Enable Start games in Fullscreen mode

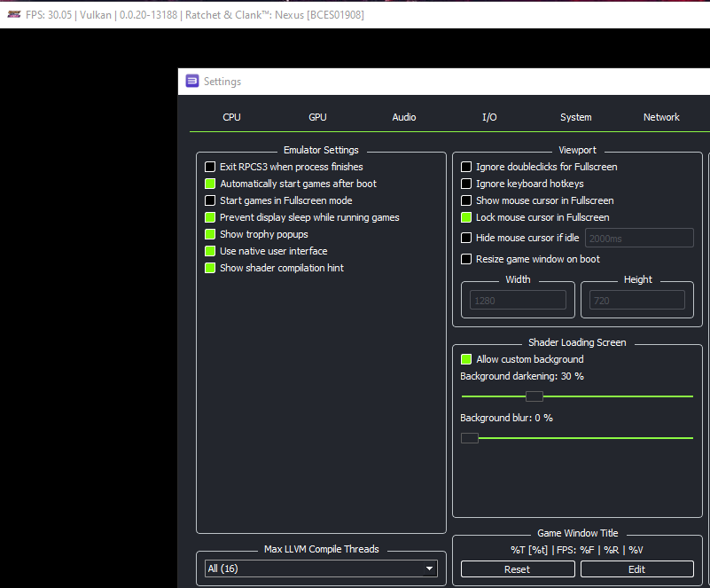tap(210, 200)
